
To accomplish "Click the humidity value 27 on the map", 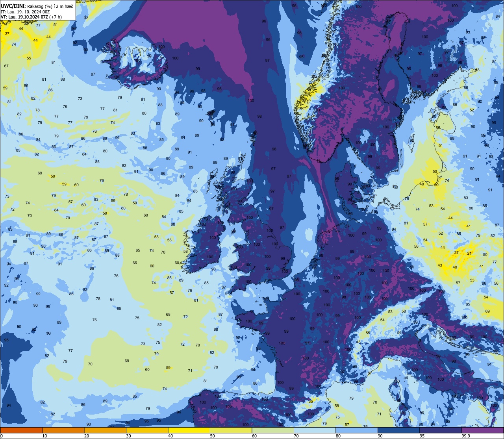I will pyautogui.click(x=456, y=253).
